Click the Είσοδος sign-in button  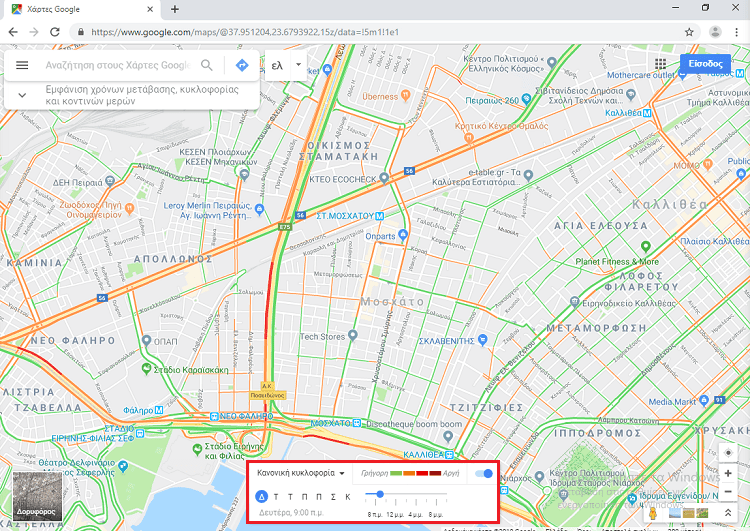(x=705, y=64)
